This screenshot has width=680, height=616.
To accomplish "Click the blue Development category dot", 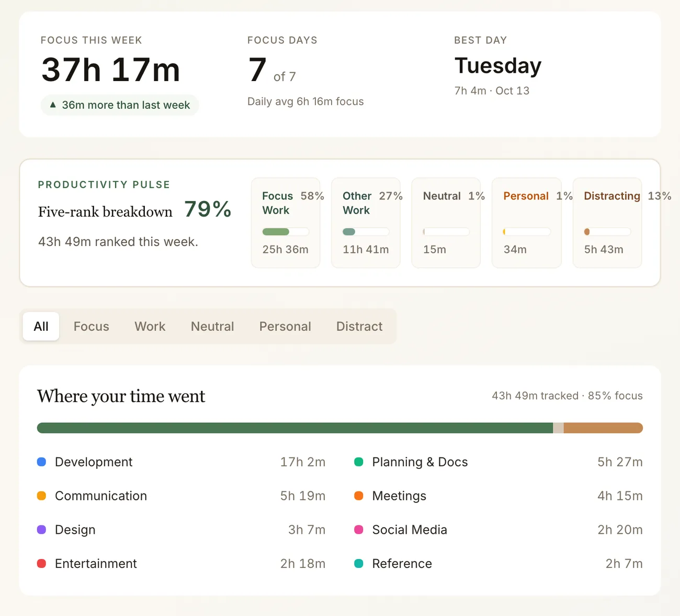I will click(41, 462).
